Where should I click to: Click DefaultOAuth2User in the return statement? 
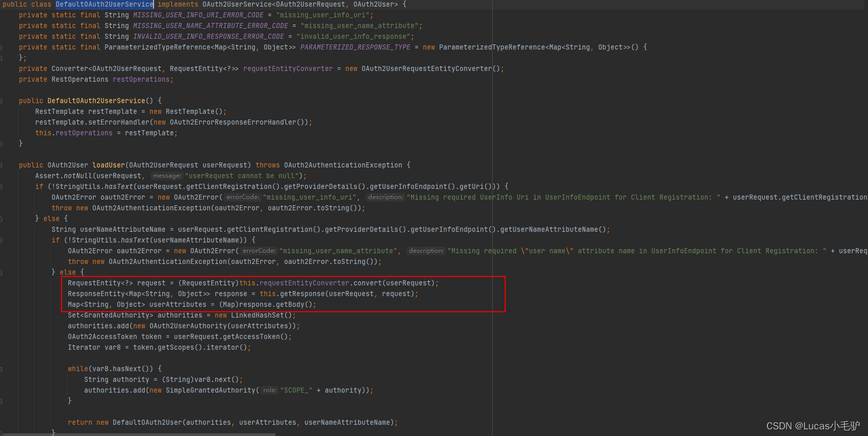147,422
